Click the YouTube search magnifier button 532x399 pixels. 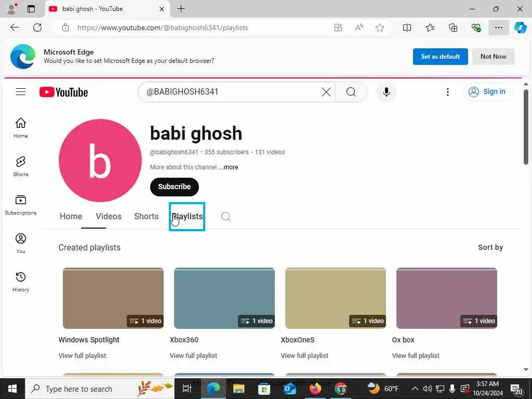(351, 92)
